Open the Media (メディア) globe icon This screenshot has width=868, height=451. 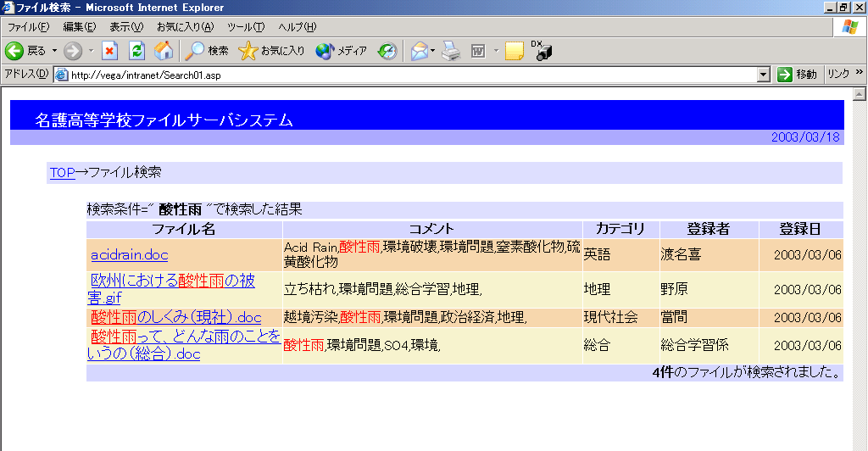click(x=325, y=51)
